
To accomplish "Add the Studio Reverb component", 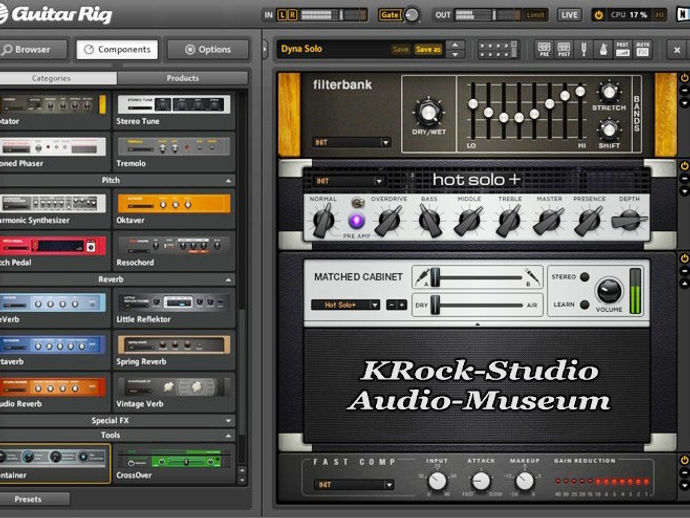I will 54,393.
